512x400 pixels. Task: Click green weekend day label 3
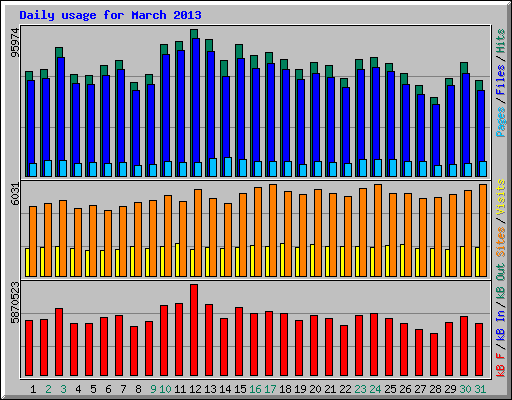tap(63, 389)
